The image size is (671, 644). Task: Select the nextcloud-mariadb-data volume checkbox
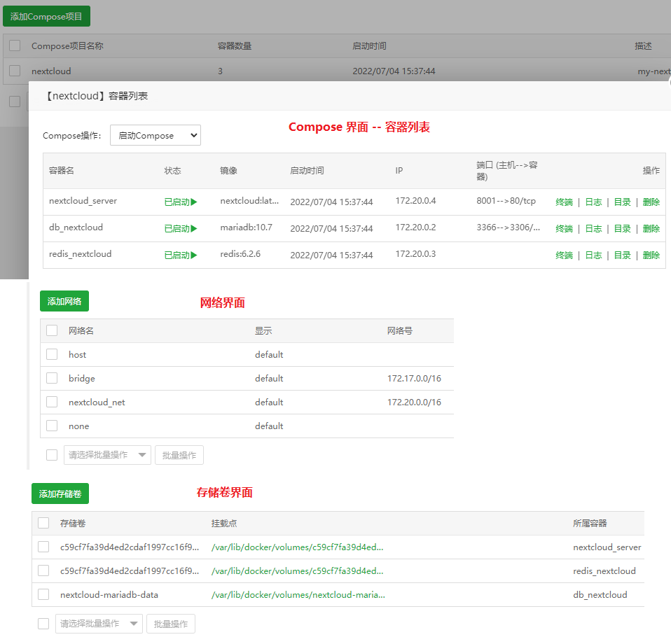pos(43,594)
